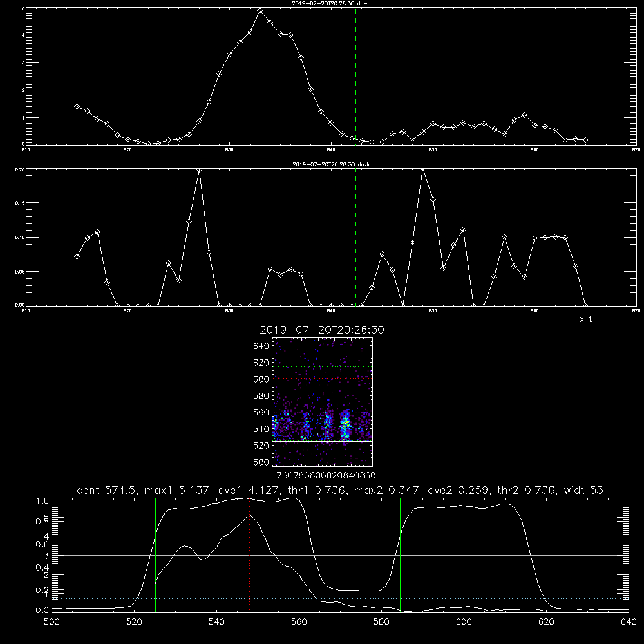Screen dimensions: 644x644
Task: Click the highest diamond marker in dawn plot
Action: (260, 11)
